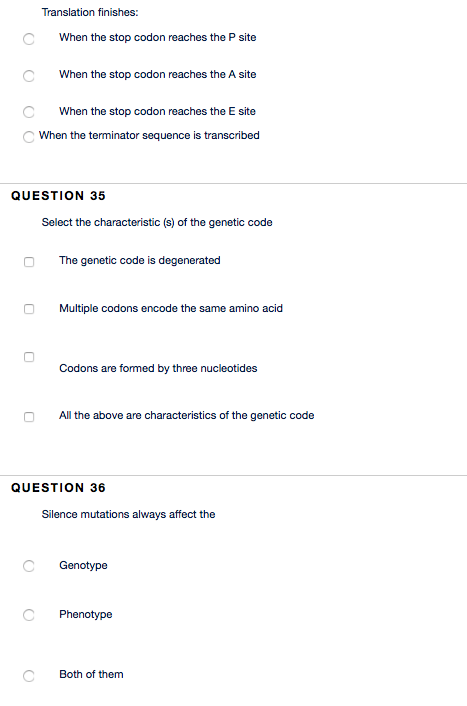Screen dimensions: 467x706
Task: Click the Genotype answer label
Action: click(x=83, y=566)
